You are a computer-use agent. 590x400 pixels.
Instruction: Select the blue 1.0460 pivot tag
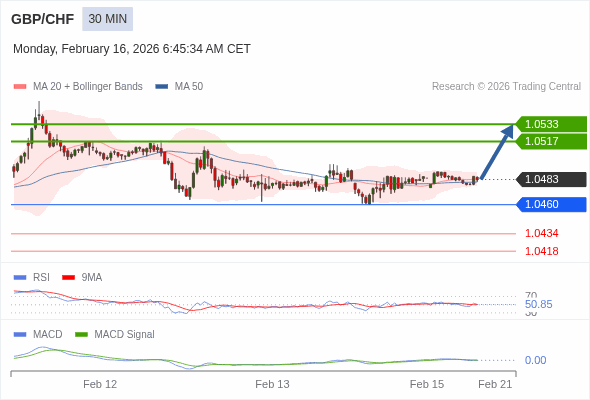click(552, 204)
